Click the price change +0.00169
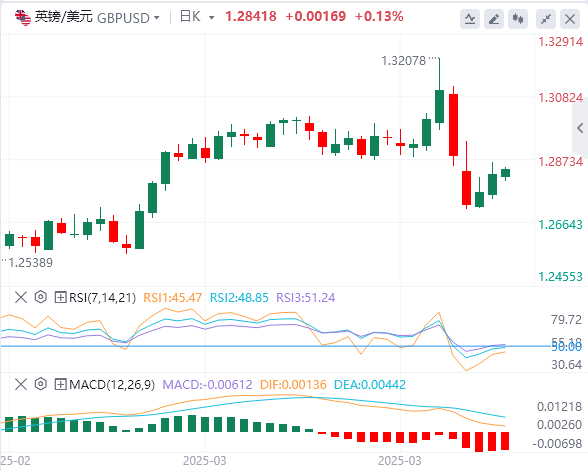Image resolution: width=588 pixels, height=471 pixels. pos(315,16)
